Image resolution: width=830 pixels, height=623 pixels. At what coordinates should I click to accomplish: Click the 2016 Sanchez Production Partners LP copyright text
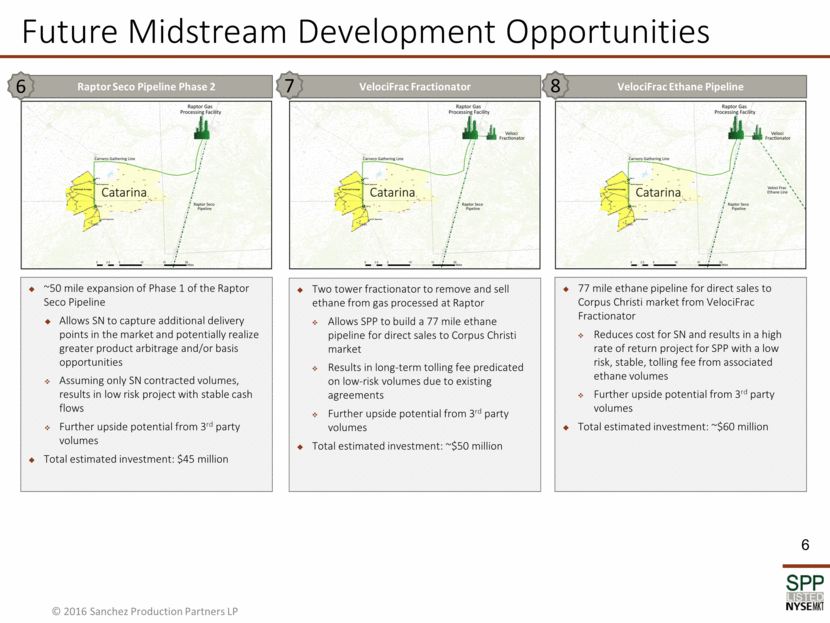(146, 611)
